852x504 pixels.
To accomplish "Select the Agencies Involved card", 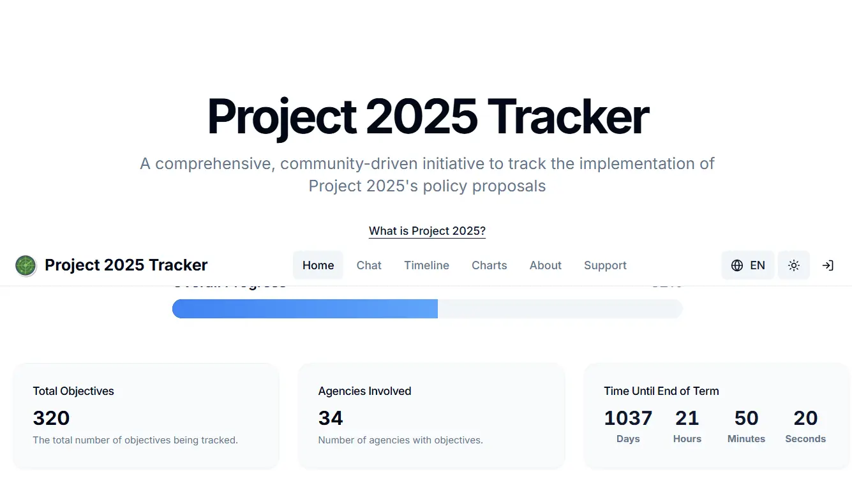I will coord(431,416).
